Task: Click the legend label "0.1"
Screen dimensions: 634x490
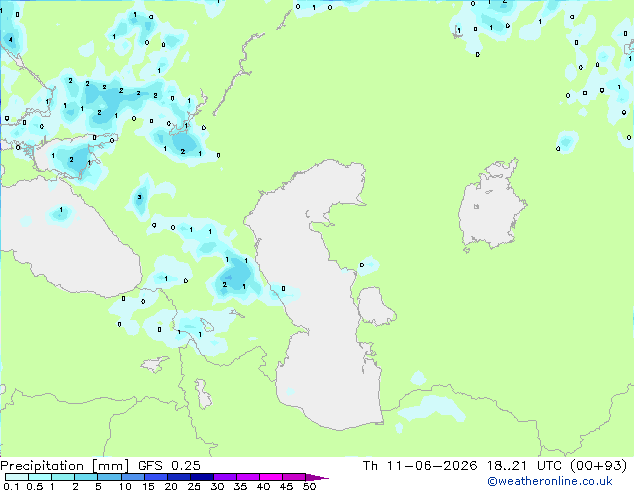Action: click(x=11, y=486)
